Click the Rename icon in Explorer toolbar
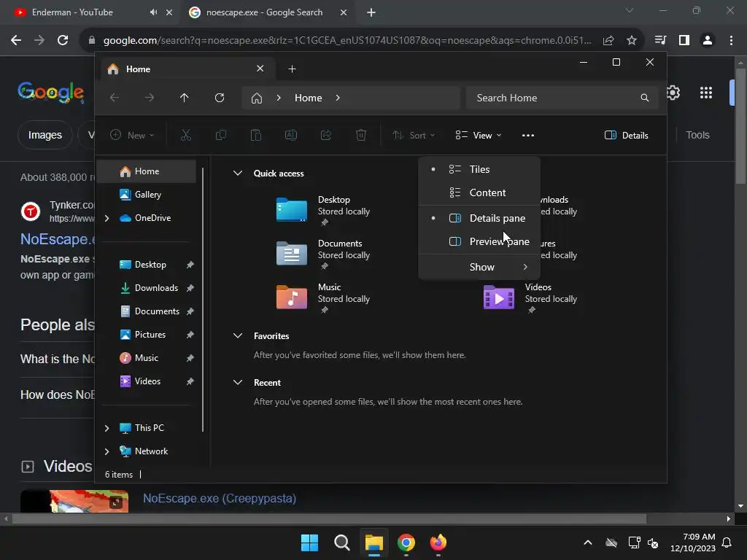Viewport: 747px width, 560px height. coord(290,135)
